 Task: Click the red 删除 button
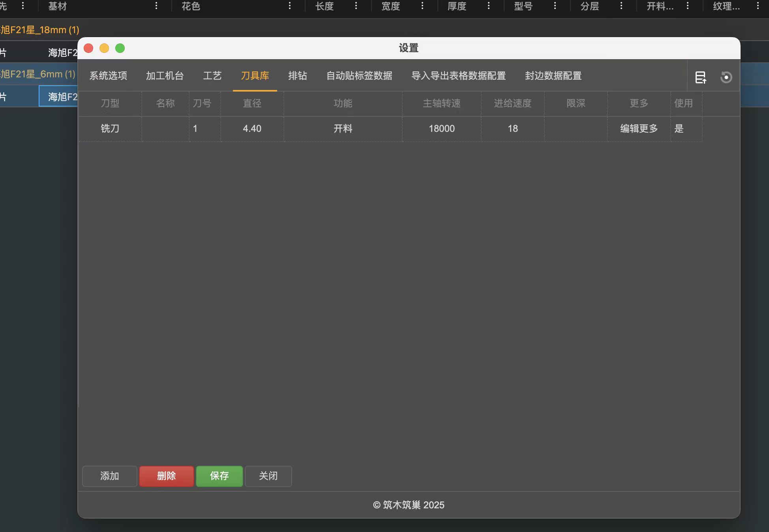tap(166, 476)
